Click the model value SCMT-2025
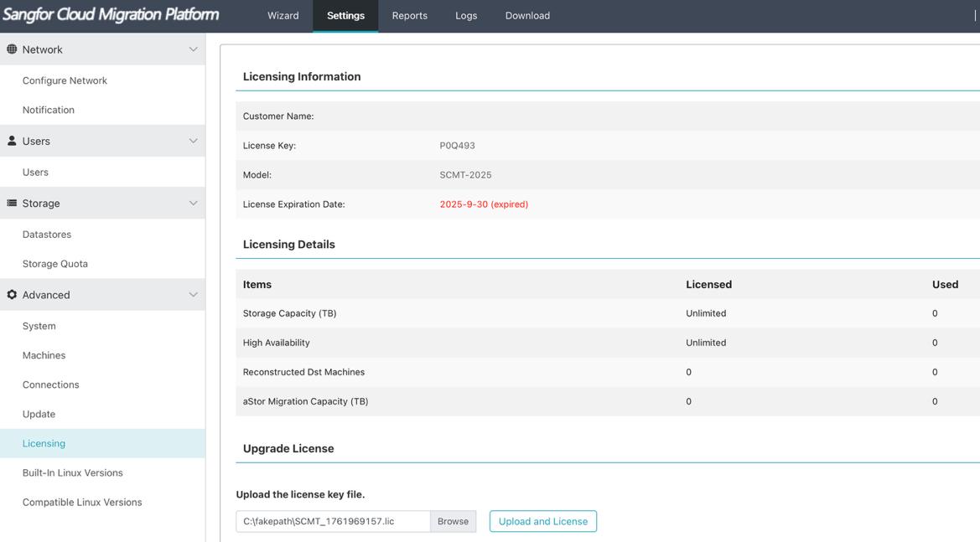This screenshot has width=980, height=542. tap(465, 175)
